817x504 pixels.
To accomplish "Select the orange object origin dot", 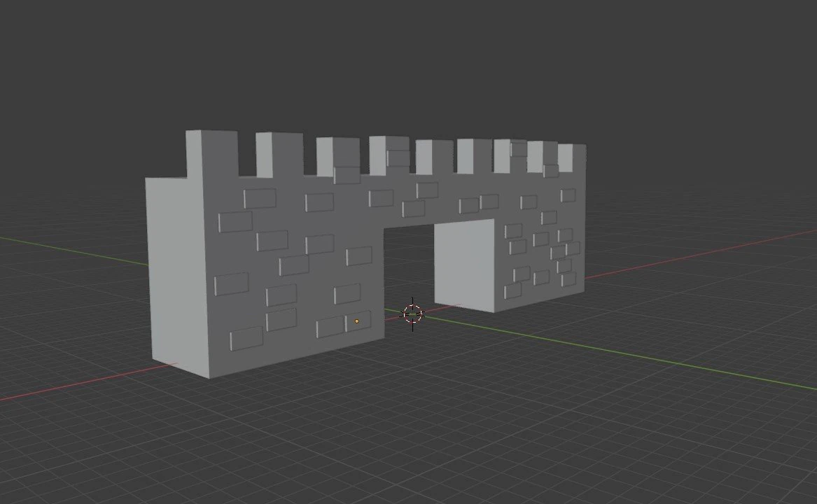I will (356, 320).
